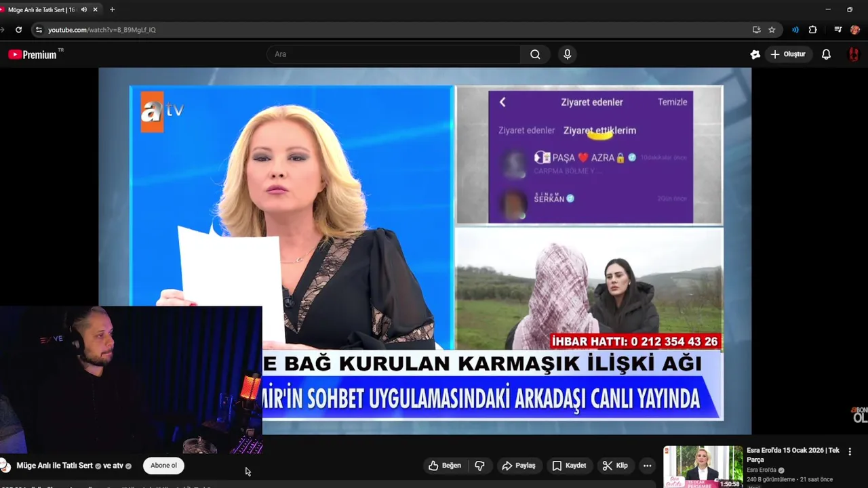This screenshot has height=488, width=868.
Task: Click the video player area
Action: click(x=425, y=251)
